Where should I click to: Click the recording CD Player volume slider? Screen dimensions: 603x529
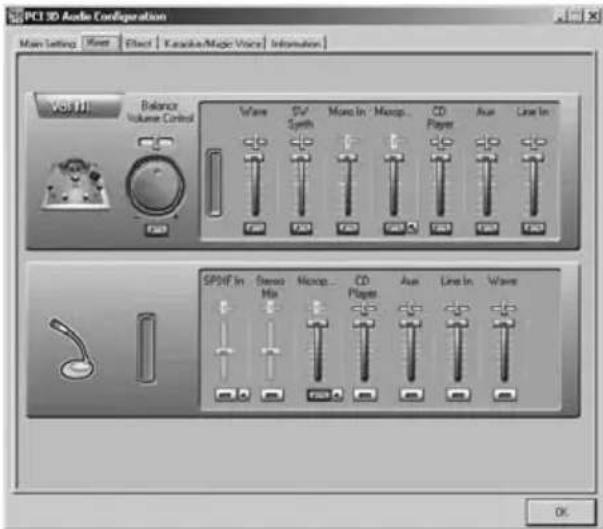364,351
